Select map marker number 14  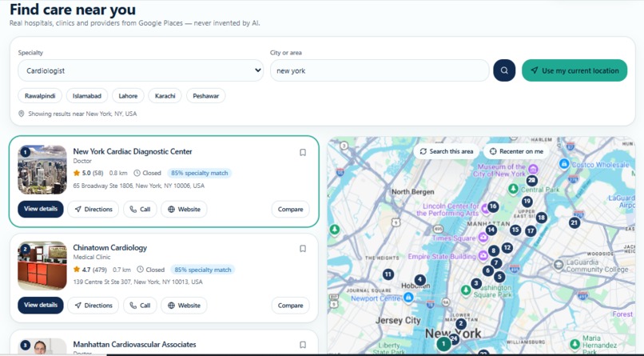point(491,230)
